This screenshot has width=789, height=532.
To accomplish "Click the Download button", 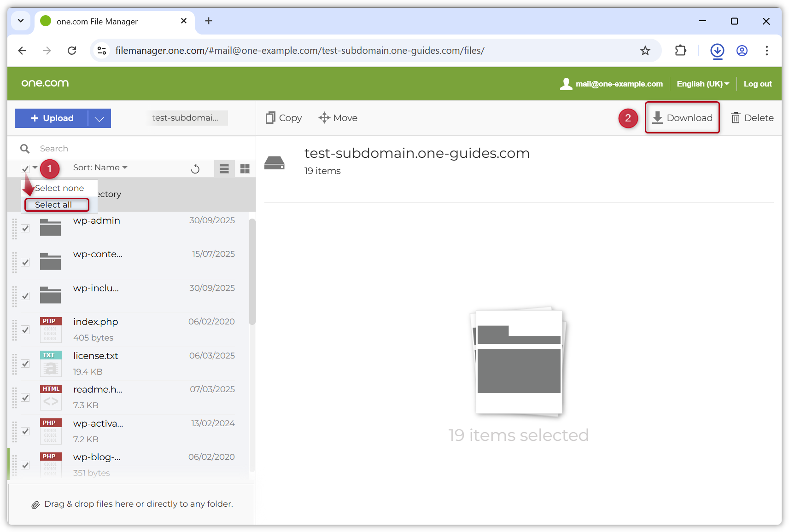I will pos(682,118).
